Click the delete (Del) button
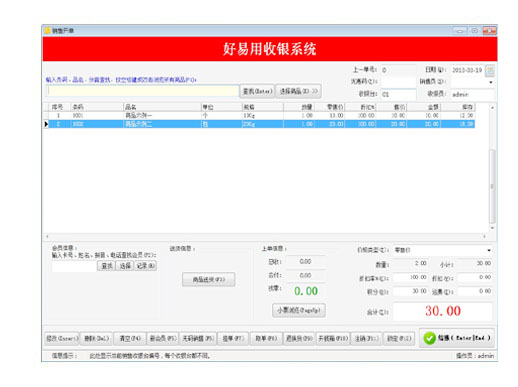The height and width of the screenshot is (387, 518). click(x=96, y=339)
